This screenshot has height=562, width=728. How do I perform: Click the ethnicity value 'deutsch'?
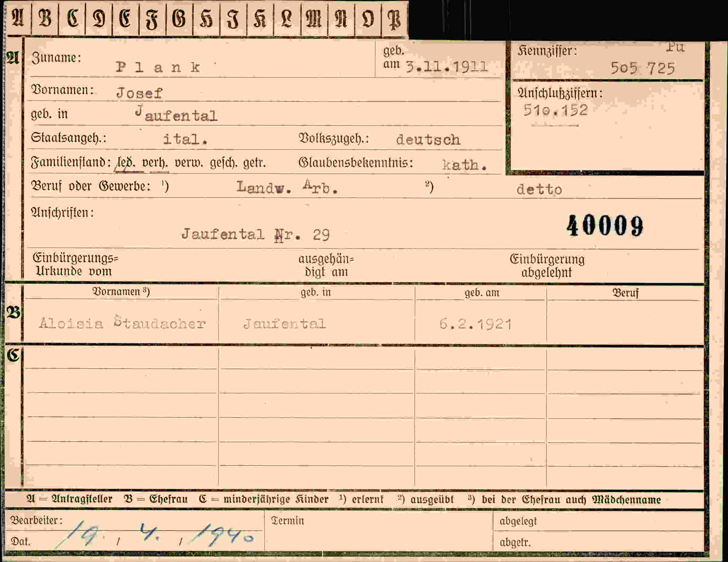tap(428, 140)
